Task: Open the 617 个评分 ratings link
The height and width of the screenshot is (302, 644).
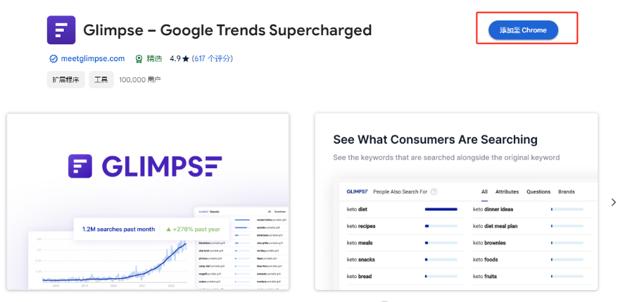Action: coord(213,58)
